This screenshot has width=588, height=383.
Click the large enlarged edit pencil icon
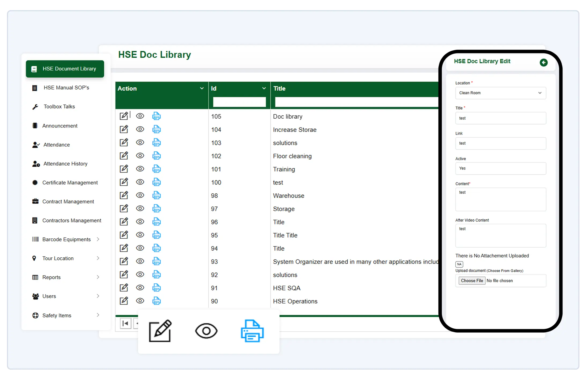click(x=160, y=331)
